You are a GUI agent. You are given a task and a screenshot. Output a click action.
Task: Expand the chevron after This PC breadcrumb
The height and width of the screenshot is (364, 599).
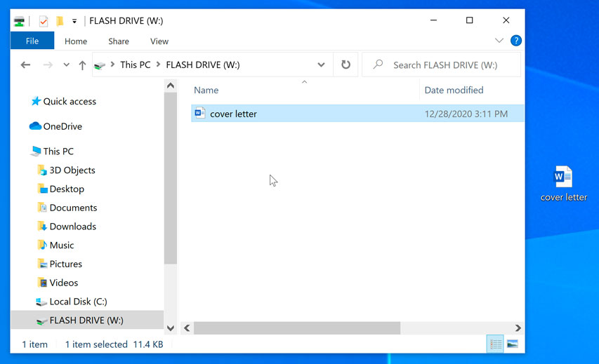tap(158, 65)
